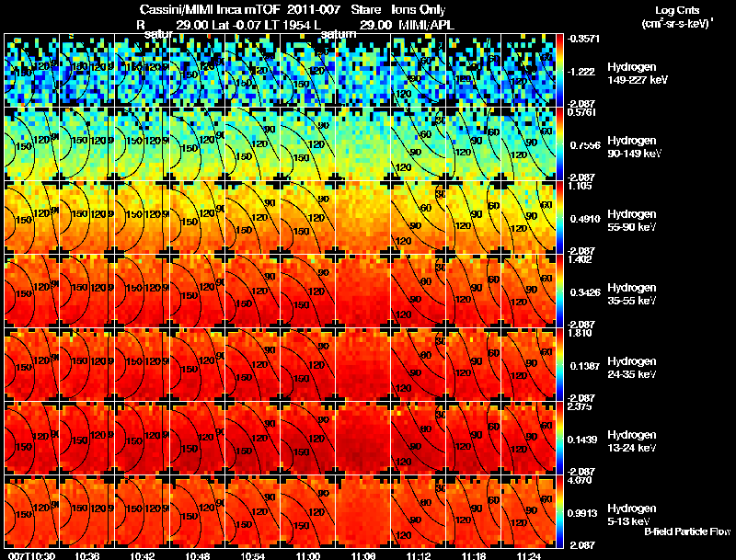The width and height of the screenshot is (736, 560).
Task: Click the '0.4910' colorbar value
Action: click(585, 219)
